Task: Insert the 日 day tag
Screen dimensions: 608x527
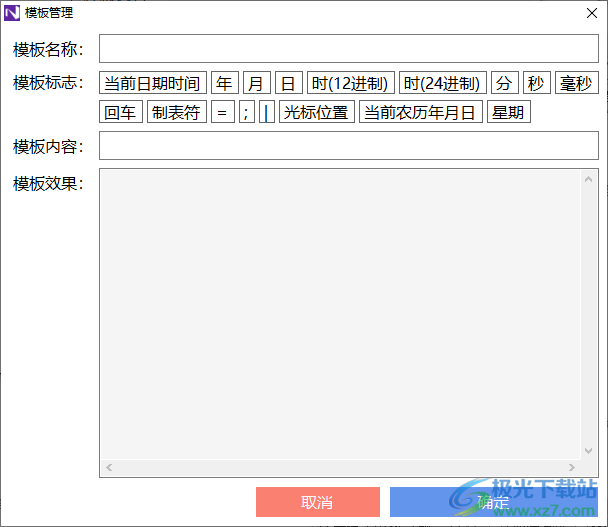Action: click(288, 83)
